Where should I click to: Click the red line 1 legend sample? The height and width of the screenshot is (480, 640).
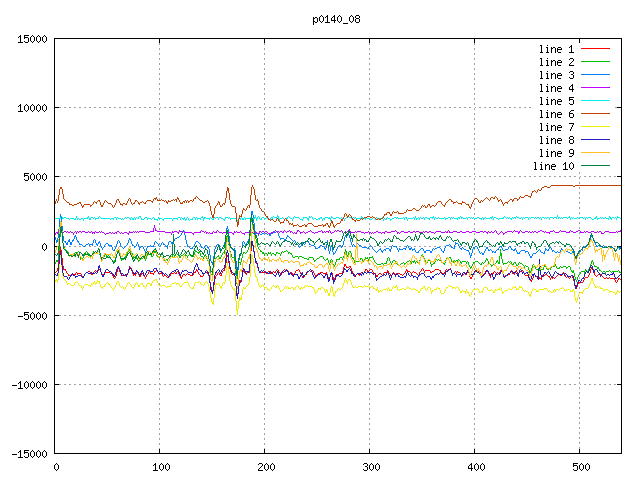pyautogui.click(x=595, y=49)
